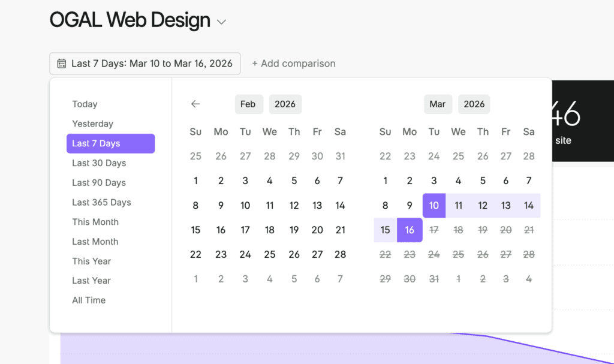The height and width of the screenshot is (364, 614).
Task: Click the plus icon next to Add comparison
Action: coord(255,63)
